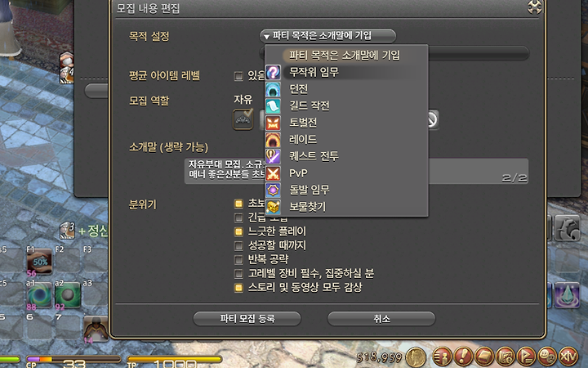Pick the 길드 작전 scroll icon

pos(273,106)
